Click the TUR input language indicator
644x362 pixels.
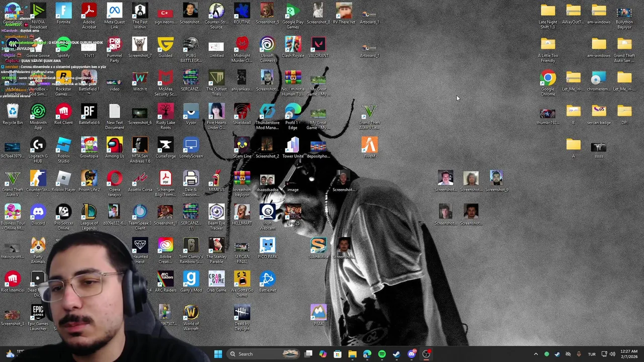tap(592, 354)
